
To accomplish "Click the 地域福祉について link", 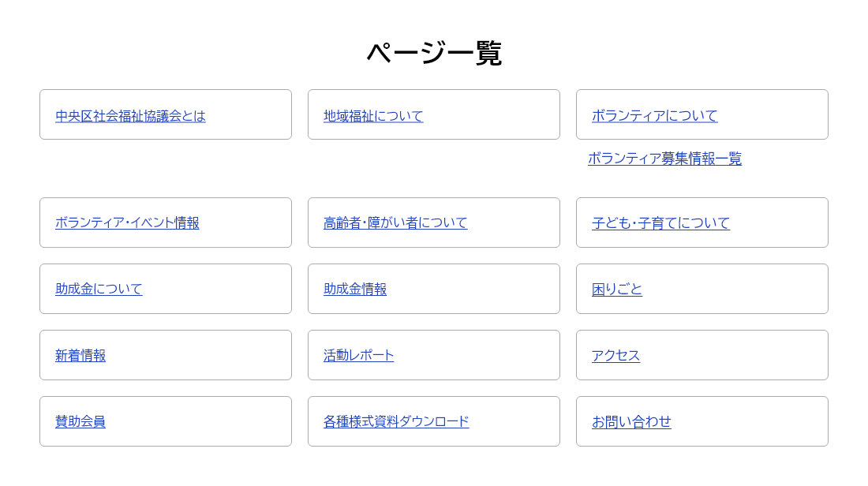I will [373, 116].
